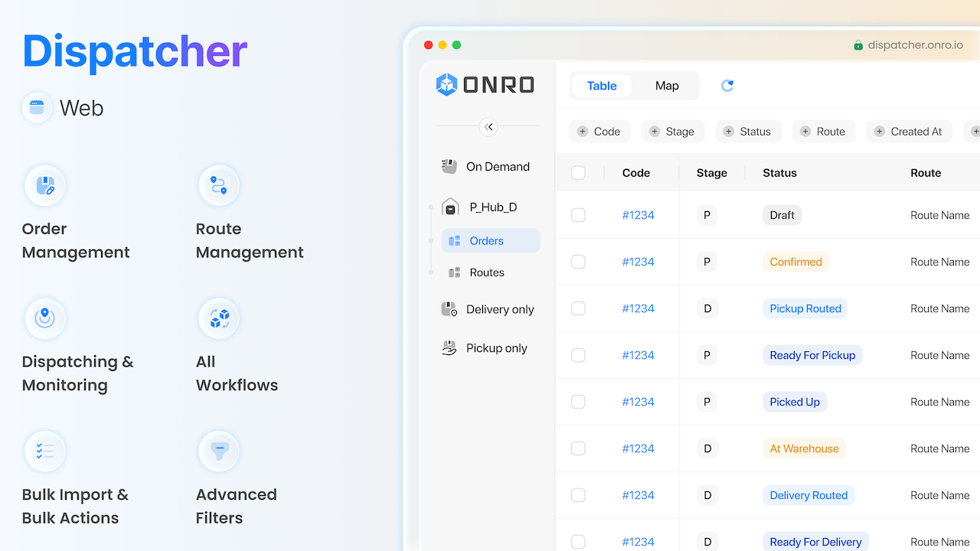Click the Draft status badge

tap(782, 215)
